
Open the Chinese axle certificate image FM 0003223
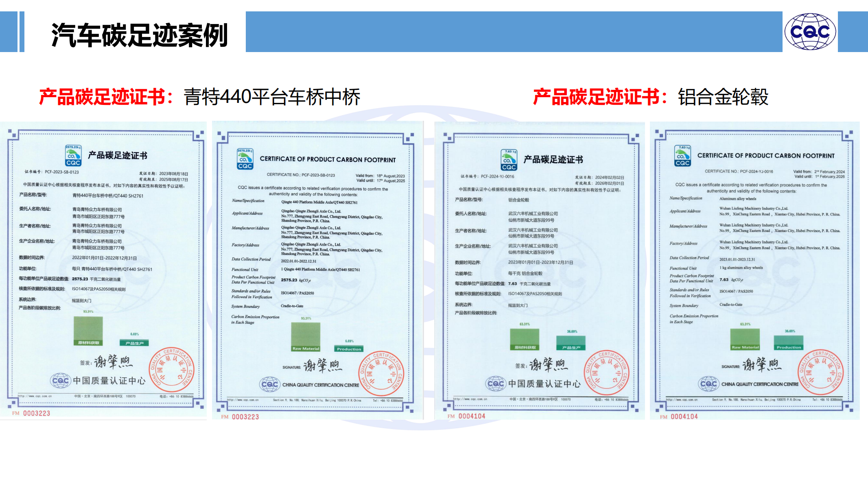(x=104, y=270)
